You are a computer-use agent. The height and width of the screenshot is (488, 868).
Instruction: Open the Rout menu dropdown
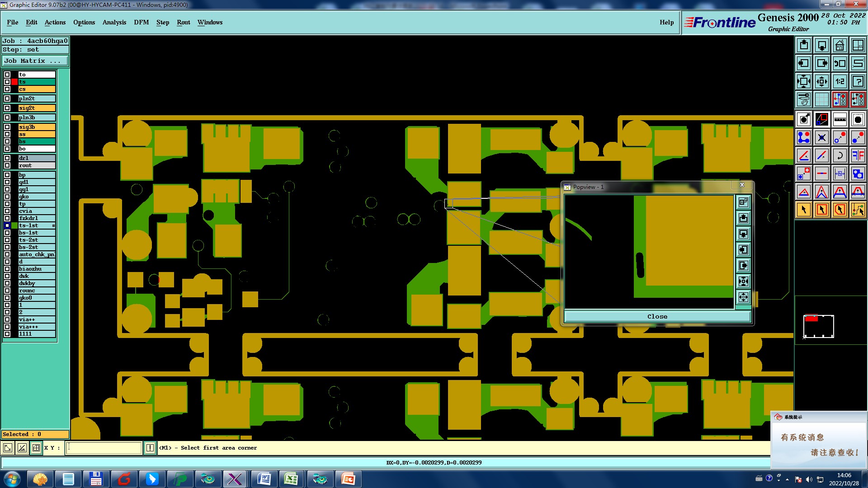tap(183, 22)
